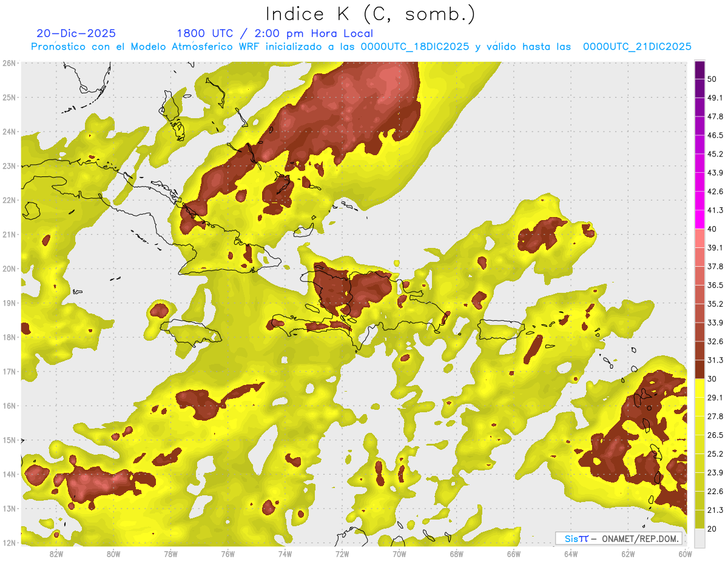This screenshot has height=562, width=728.
Task: Click the latitude label "22N"
Action: click(9, 200)
